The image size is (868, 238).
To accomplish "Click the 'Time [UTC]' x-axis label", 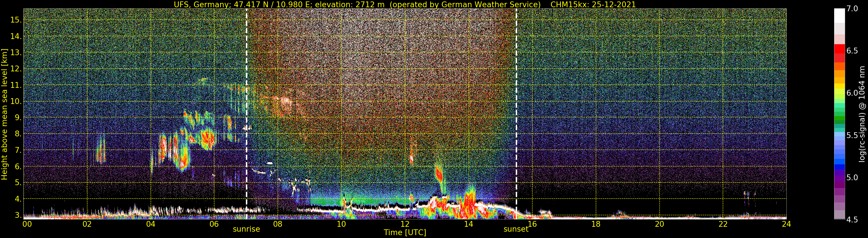I will point(405,233).
